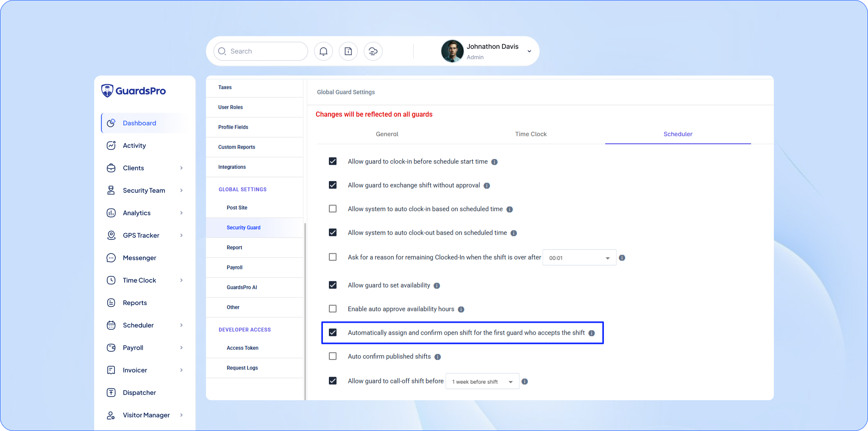Open the 1 week before shift dropdown
Image resolution: width=868 pixels, height=431 pixels.
[482, 381]
